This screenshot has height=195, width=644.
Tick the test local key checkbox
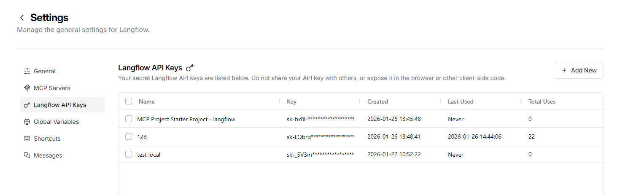coord(129,154)
